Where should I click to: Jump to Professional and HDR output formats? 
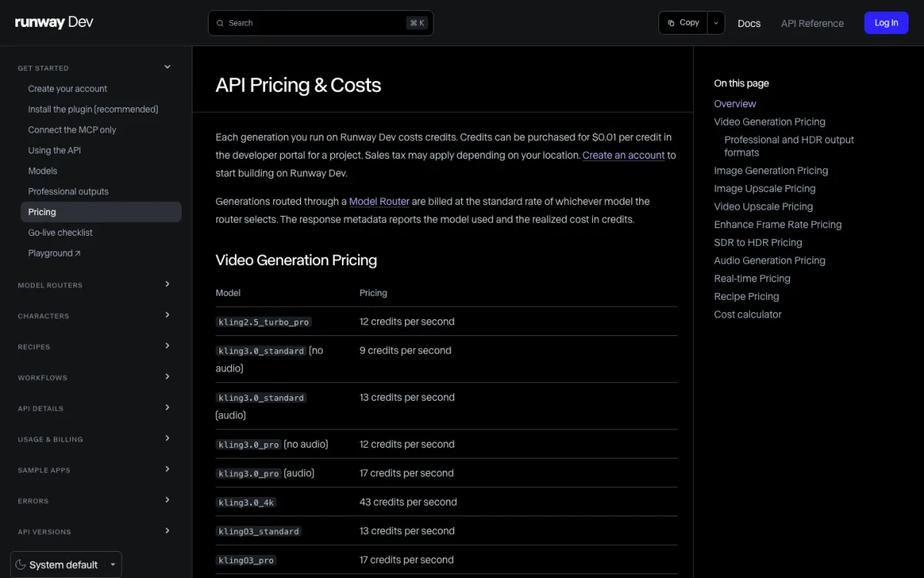[789, 146]
